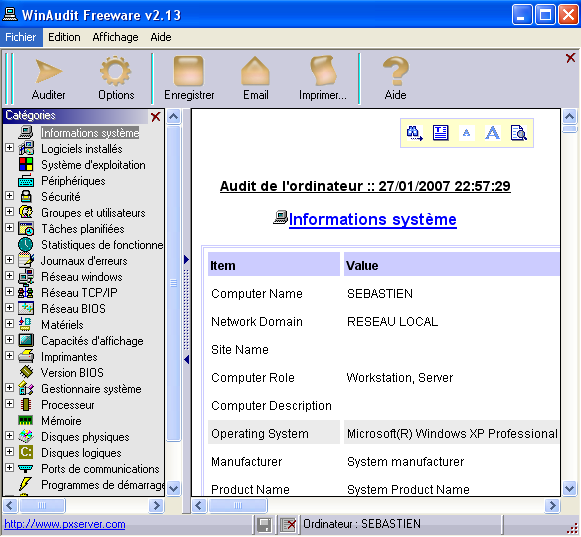Open the Aide menu

(x=161, y=37)
